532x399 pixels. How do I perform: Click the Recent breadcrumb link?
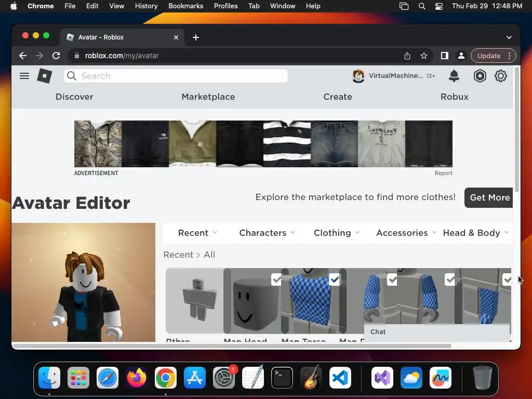tap(178, 255)
